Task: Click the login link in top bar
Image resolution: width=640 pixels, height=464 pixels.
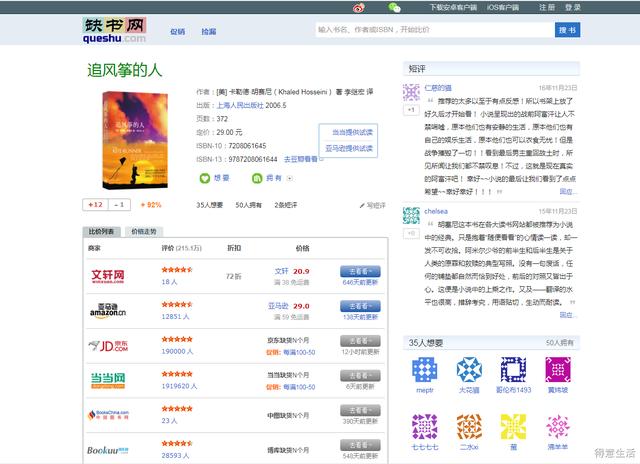Action: pyautogui.click(x=573, y=7)
